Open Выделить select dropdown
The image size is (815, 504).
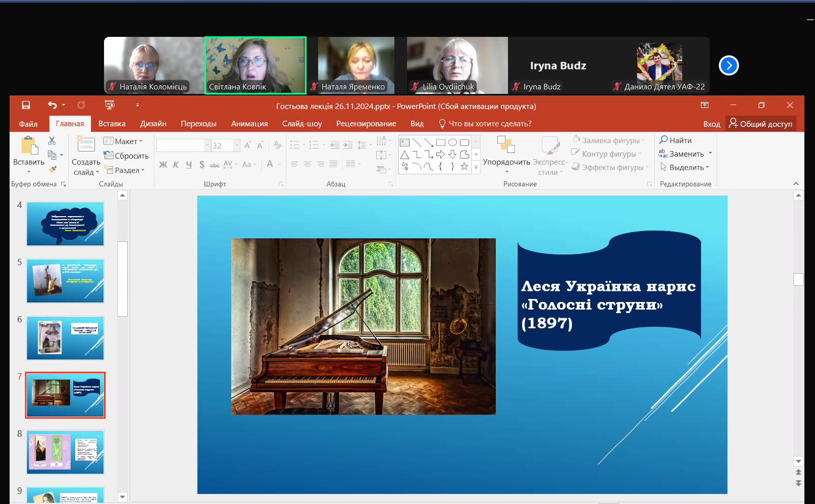point(685,167)
